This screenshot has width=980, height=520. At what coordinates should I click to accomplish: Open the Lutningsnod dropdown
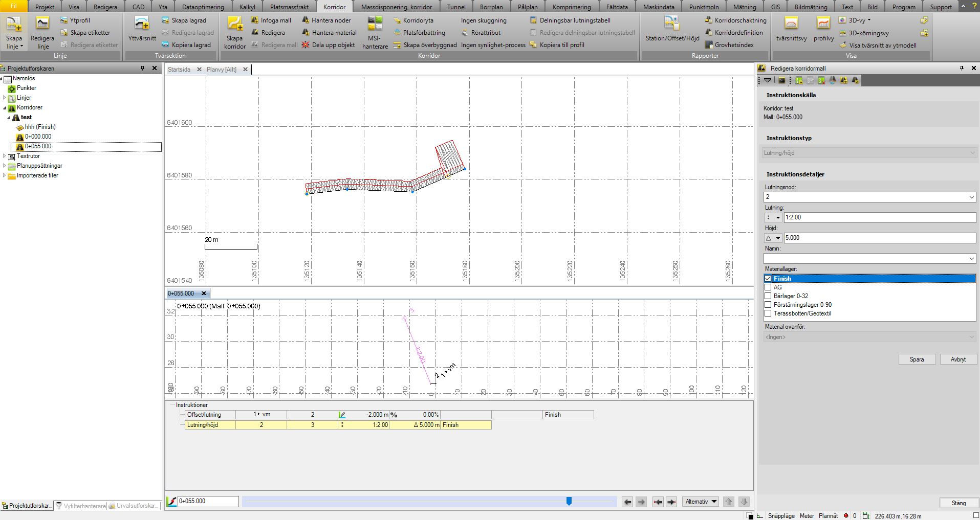[x=971, y=197]
